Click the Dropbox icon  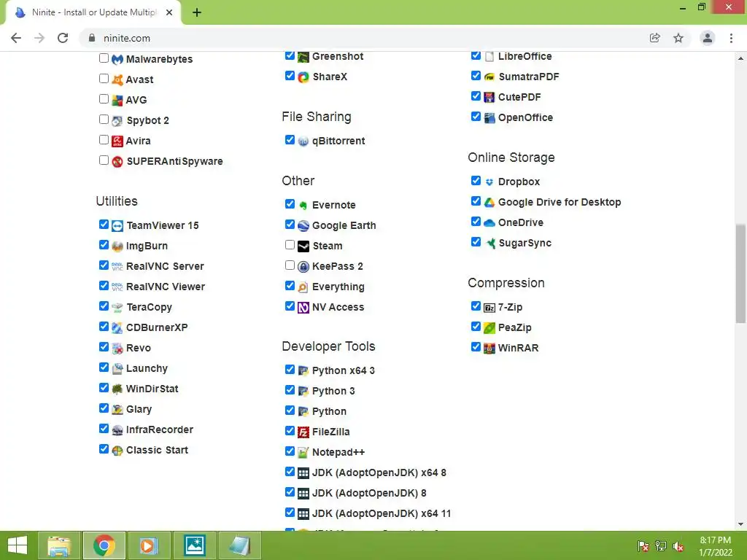[x=489, y=182]
